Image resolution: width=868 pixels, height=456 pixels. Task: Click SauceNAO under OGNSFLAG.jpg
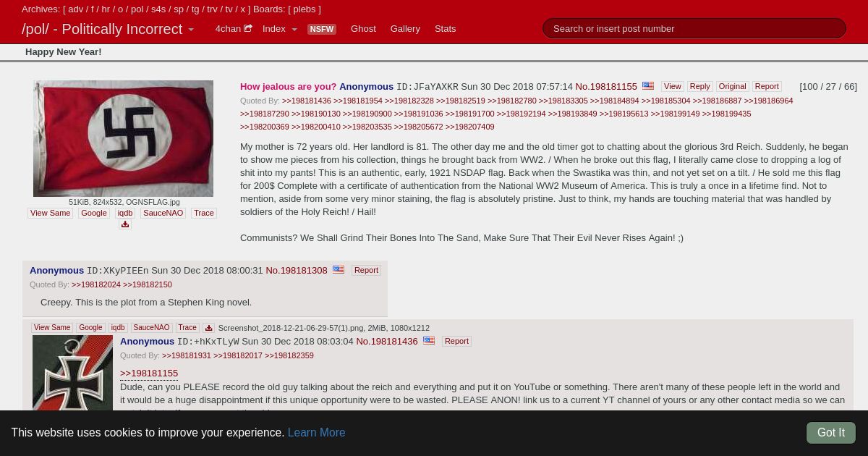(163, 213)
